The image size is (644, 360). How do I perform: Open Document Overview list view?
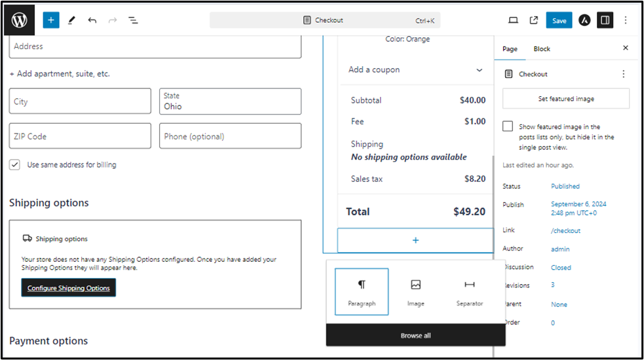tap(133, 20)
